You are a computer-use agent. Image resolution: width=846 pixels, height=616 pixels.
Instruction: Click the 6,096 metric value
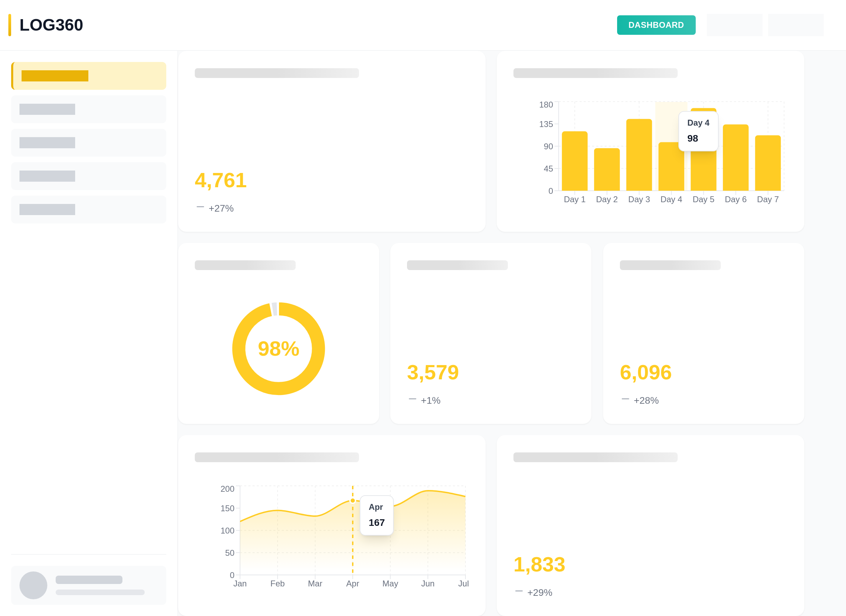[x=645, y=372]
